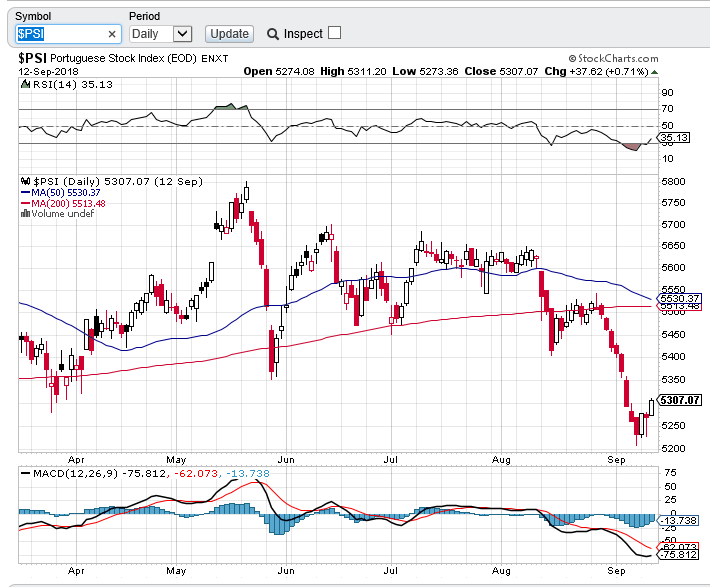Image resolution: width=710 pixels, height=587 pixels.
Task: Click the Jun label on price chart axis
Action: click(x=286, y=460)
